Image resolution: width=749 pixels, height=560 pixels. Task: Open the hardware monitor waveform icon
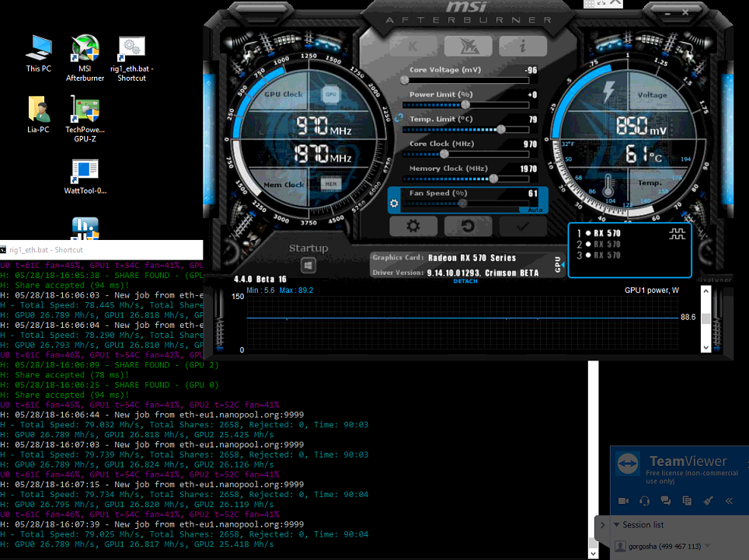(x=677, y=234)
